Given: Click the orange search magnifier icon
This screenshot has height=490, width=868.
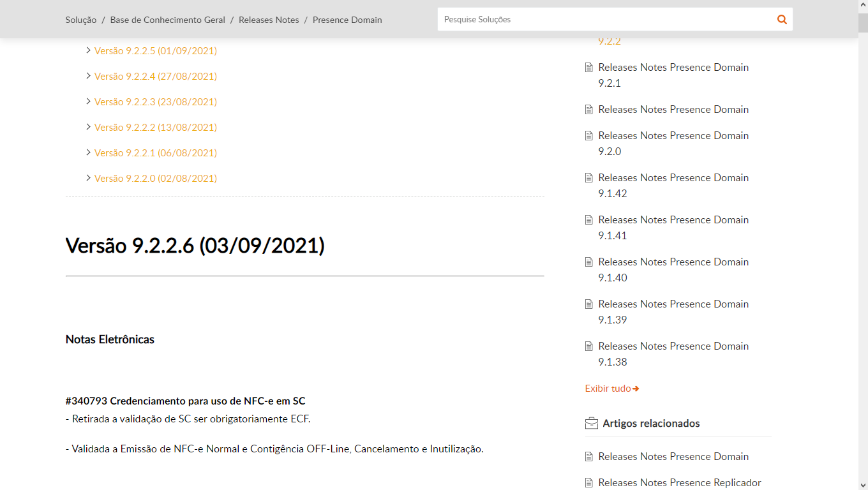Looking at the screenshot, I should coord(782,19).
